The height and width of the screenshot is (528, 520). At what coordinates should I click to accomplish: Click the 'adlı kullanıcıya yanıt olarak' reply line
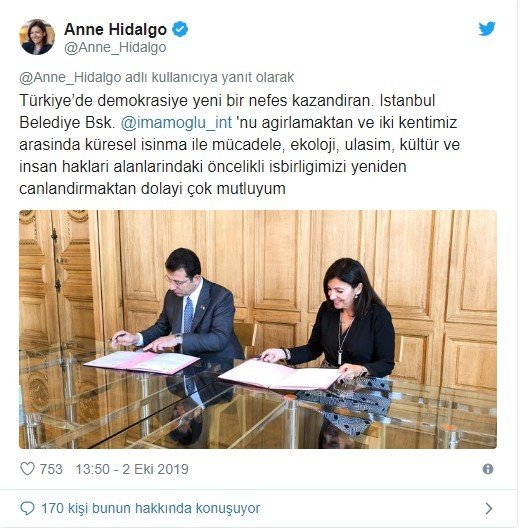pos(157,77)
